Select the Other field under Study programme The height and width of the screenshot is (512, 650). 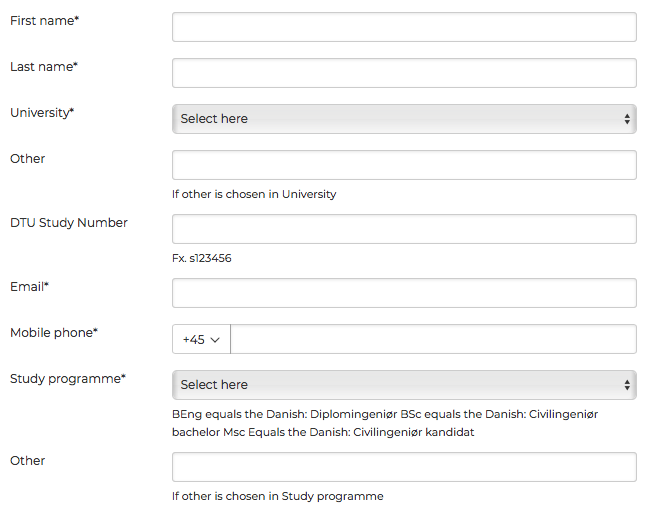tap(404, 467)
